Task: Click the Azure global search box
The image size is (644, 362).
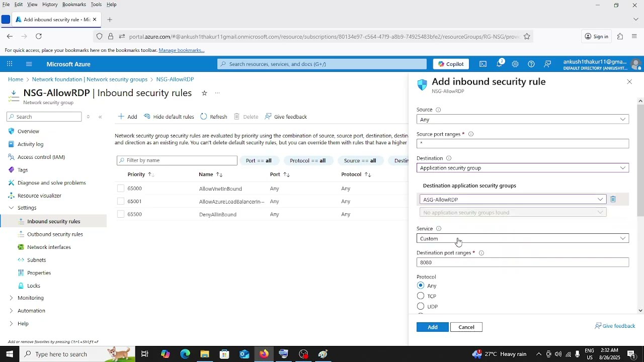Action: click(x=322, y=64)
